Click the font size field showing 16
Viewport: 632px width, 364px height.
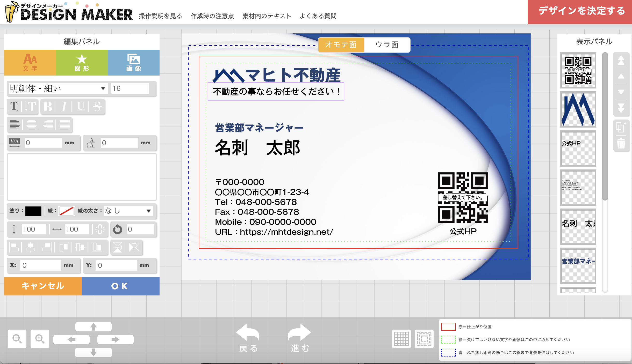point(130,88)
